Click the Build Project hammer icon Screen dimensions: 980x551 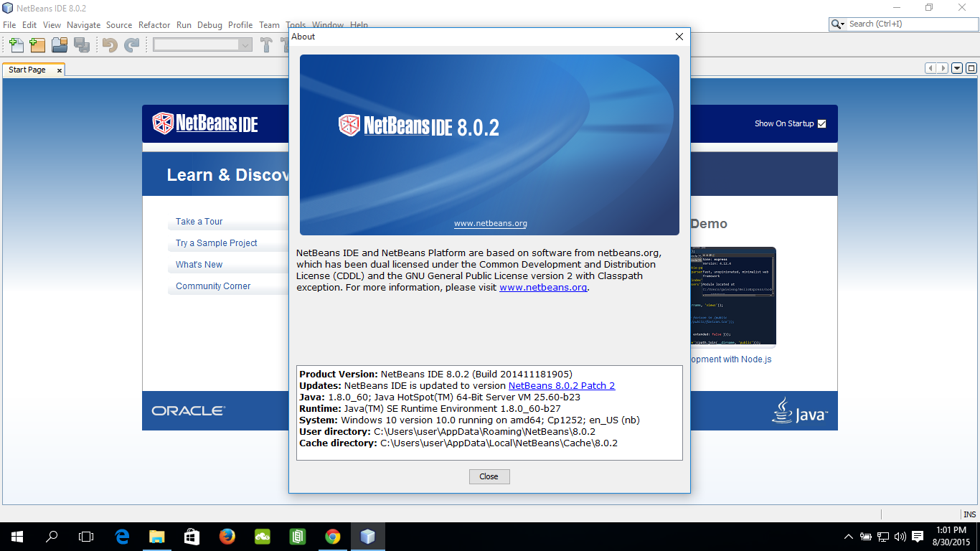[x=266, y=45]
